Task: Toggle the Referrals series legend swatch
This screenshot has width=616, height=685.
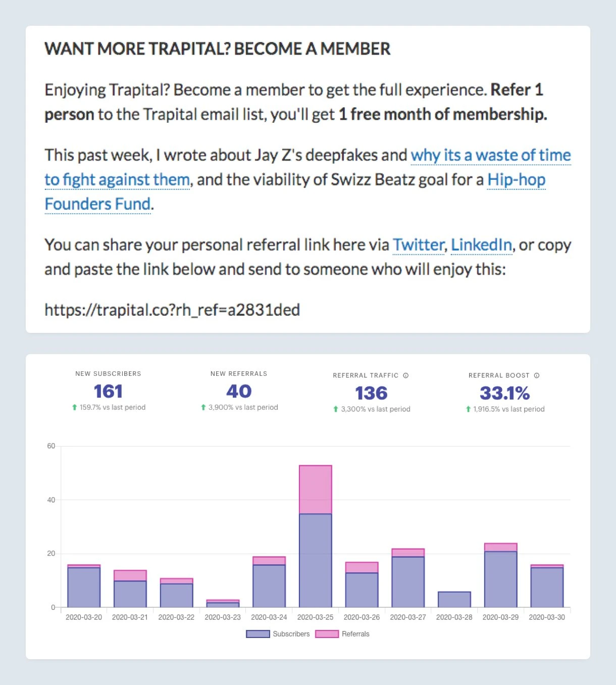Action: 327,634
